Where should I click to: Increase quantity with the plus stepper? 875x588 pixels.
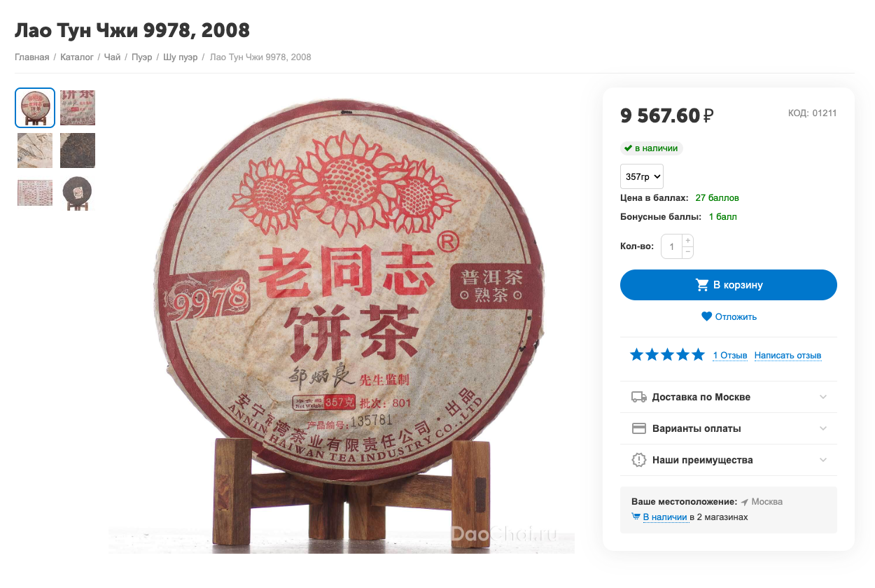[687, 241]
